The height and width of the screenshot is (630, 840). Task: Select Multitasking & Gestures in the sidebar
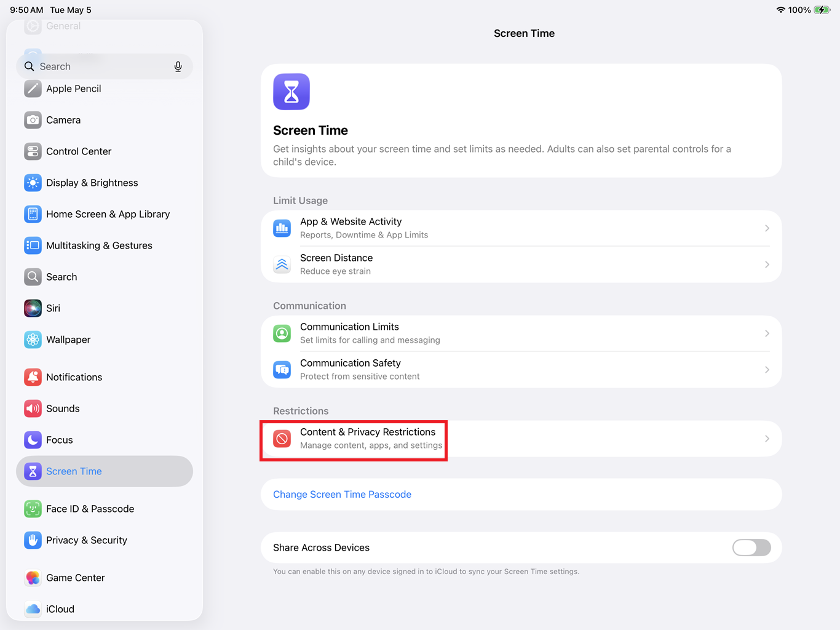tap(99, 245)
